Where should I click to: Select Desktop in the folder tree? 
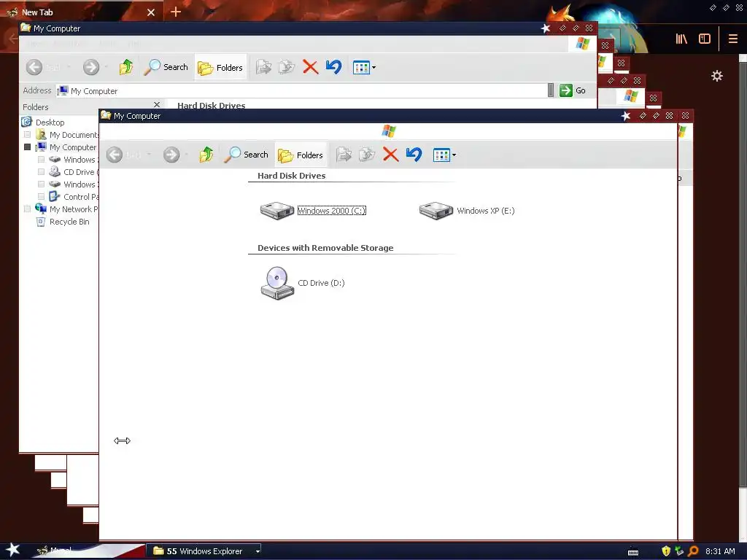coord(43,122)
